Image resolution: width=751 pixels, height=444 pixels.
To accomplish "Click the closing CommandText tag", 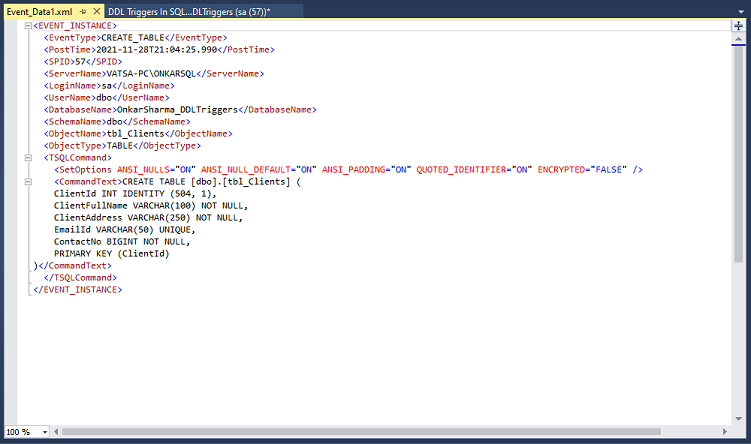I will tap(75, 265).
